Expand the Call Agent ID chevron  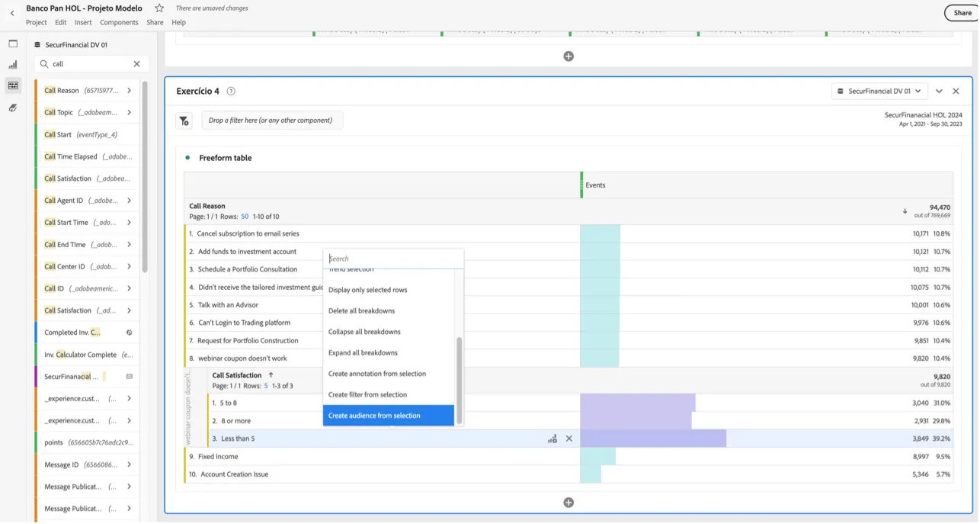[130, 201]
